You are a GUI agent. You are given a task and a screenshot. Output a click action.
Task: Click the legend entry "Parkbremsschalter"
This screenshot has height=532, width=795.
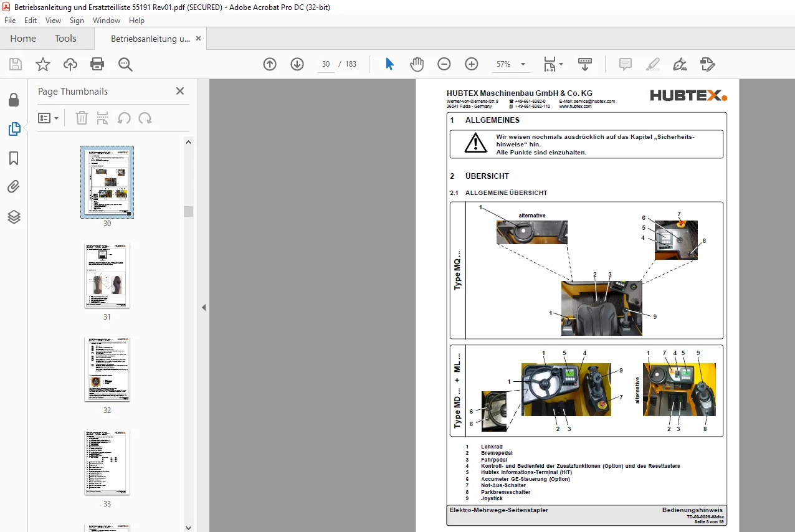pos(506,492)
